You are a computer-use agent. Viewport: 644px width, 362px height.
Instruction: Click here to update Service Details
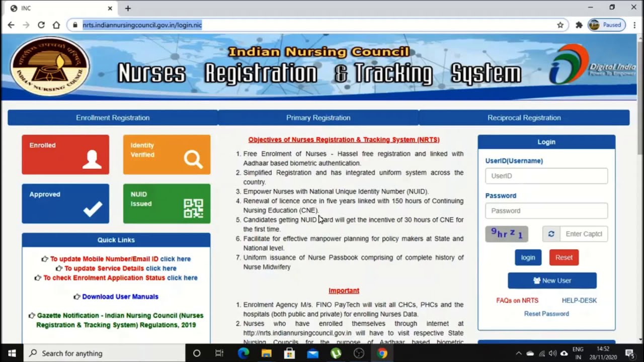point(161,268)
